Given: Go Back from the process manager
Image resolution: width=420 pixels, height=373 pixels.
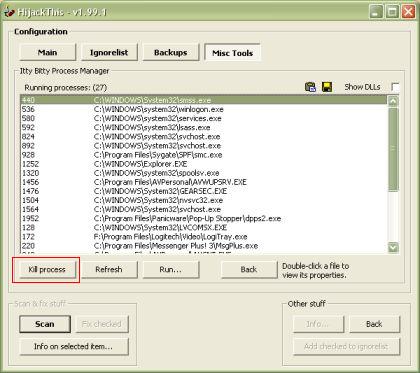Looking at the screenshot, I should tap(249, 269).
